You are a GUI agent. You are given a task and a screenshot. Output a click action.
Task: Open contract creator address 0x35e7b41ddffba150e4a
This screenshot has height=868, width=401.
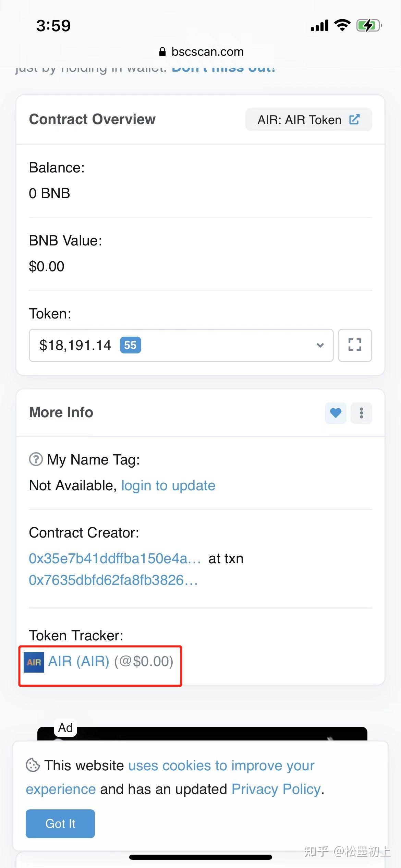115,559
